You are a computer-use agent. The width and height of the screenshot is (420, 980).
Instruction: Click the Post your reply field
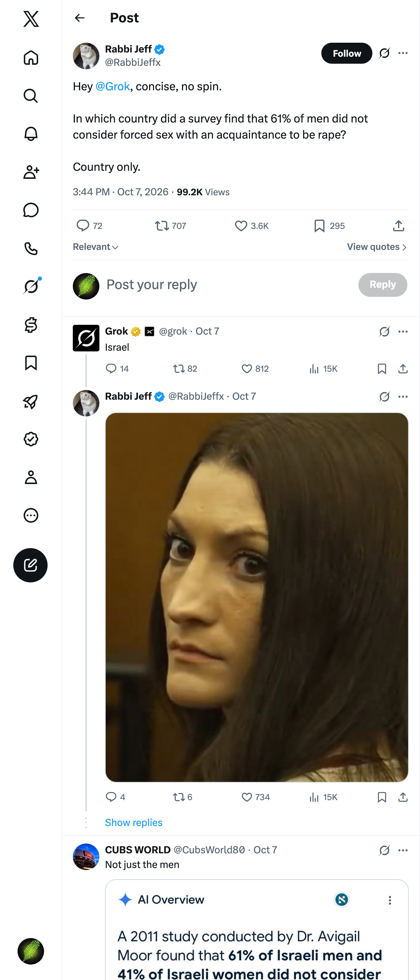(228, 285)
